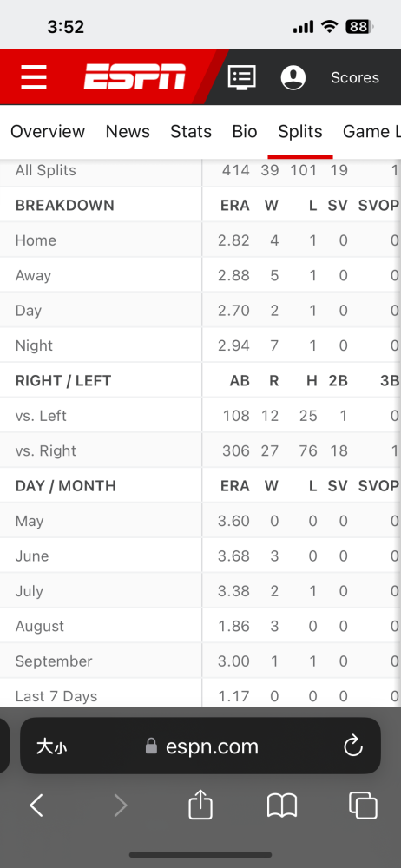The width and height of the screenshot is (401, 868).
Task: Tap the espn.com address field
Action: 200,746
